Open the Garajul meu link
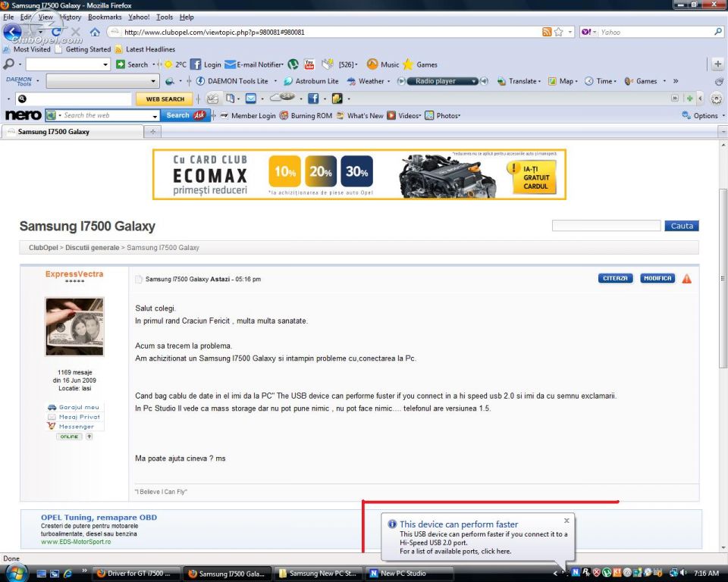 pyautogui.click(x=74, y=407)
